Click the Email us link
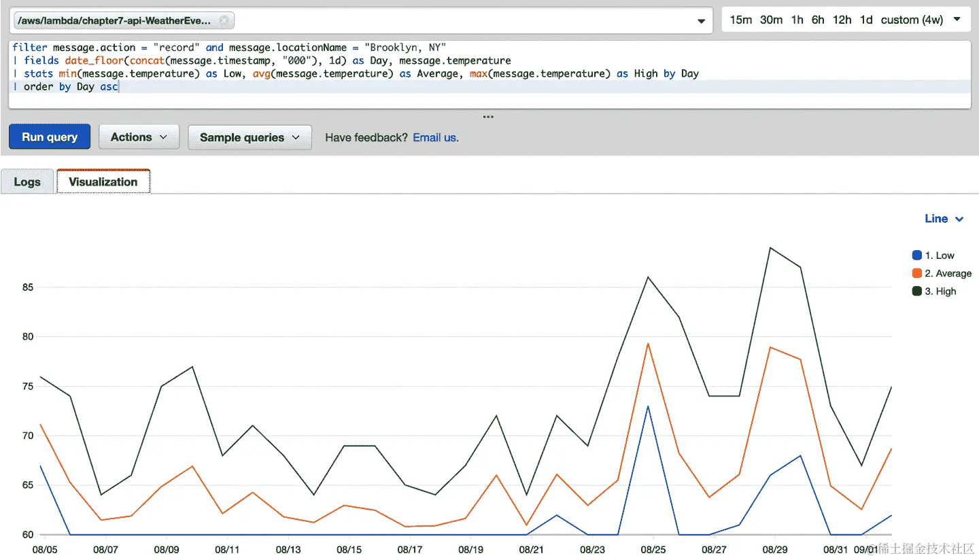 click(436, 137)
